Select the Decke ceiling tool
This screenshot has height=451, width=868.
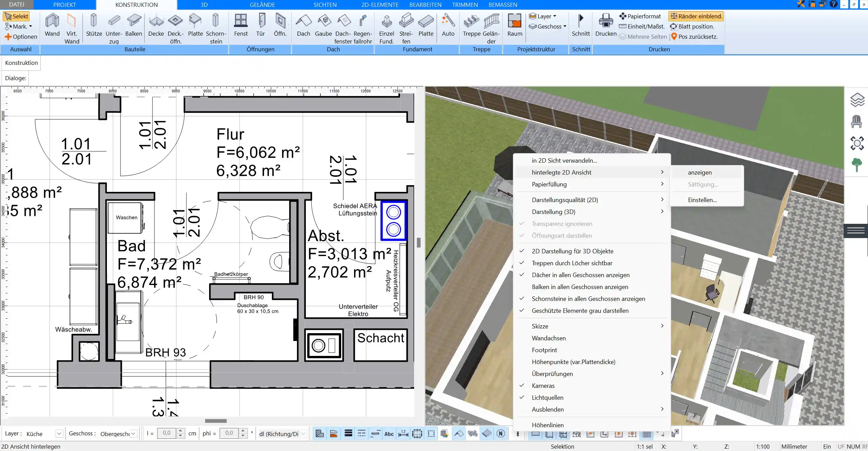pos(156,25)
